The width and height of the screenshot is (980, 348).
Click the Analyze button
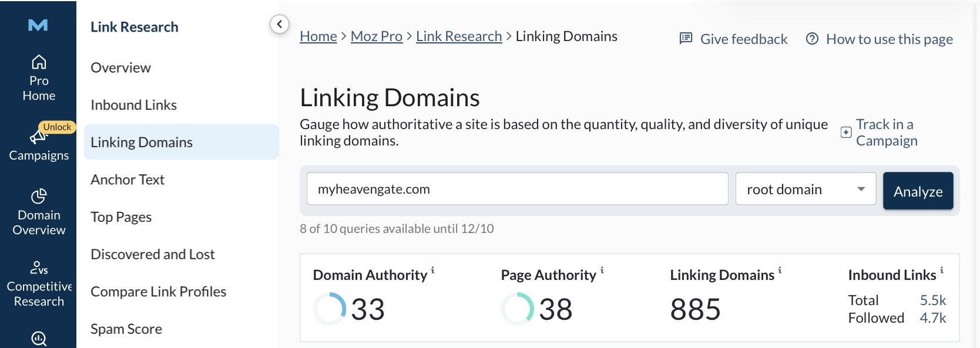918,191
